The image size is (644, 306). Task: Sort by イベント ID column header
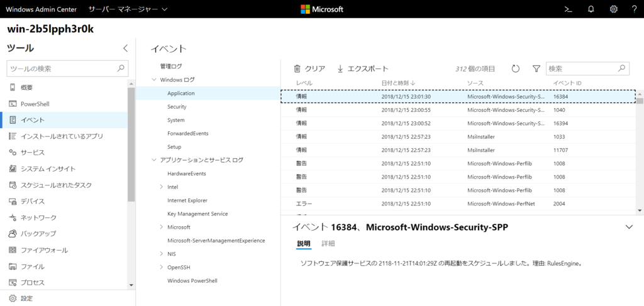pos(567,83)
